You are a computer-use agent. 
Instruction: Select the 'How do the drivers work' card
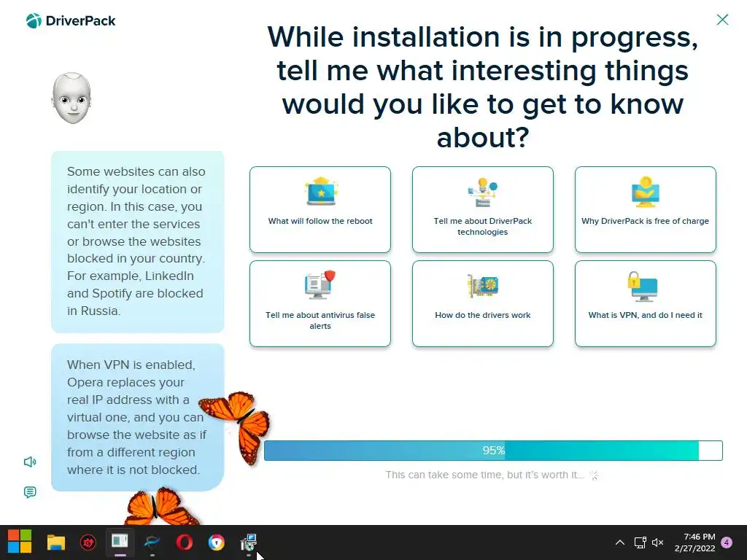(x=483, y=303)
